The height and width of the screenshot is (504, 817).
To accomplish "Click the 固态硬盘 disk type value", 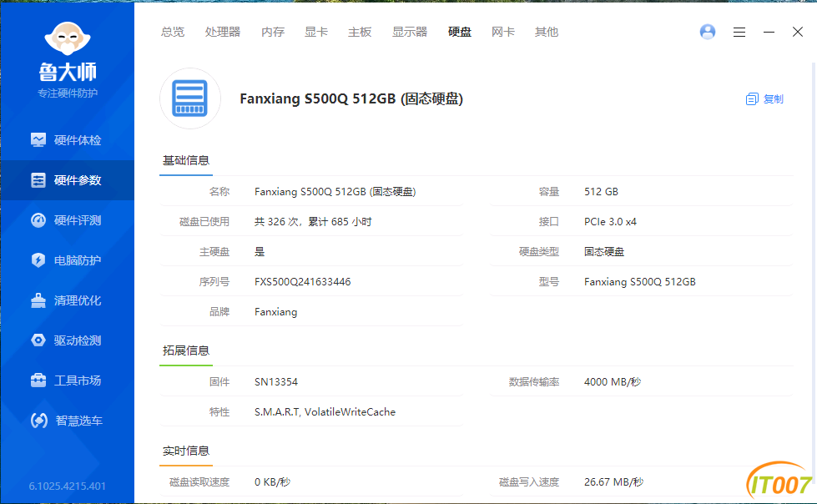I will coord(604,252).
